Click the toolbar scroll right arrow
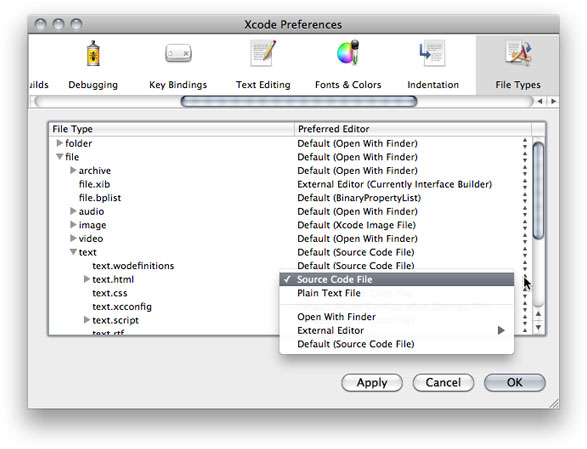The height and width of the screenshot is (449, 587). click(553, 101)
